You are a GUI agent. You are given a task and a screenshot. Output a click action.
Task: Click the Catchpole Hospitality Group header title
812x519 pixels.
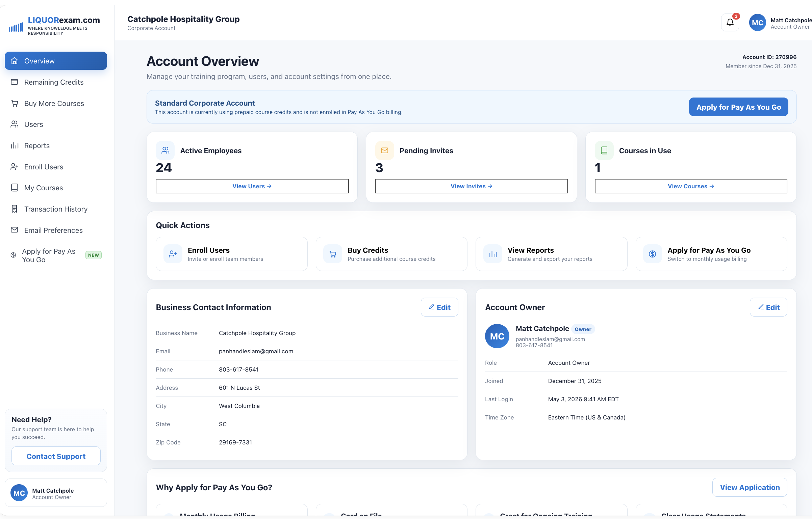(x=183, y=19)
